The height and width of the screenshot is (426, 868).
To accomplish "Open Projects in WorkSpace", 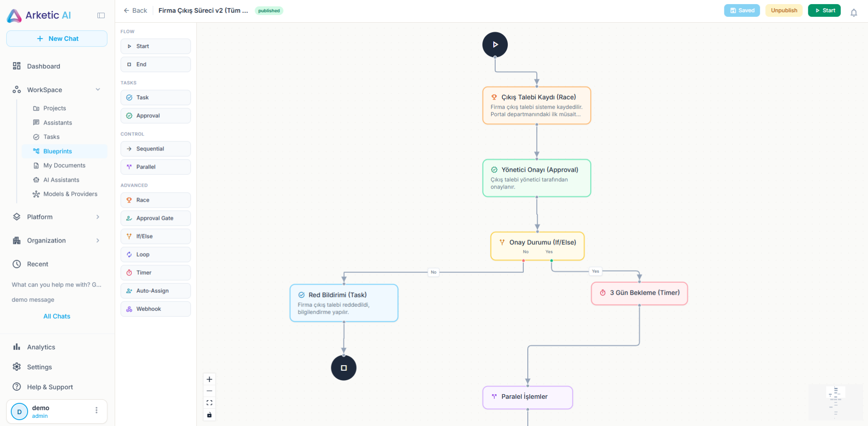I will [65, 108].
